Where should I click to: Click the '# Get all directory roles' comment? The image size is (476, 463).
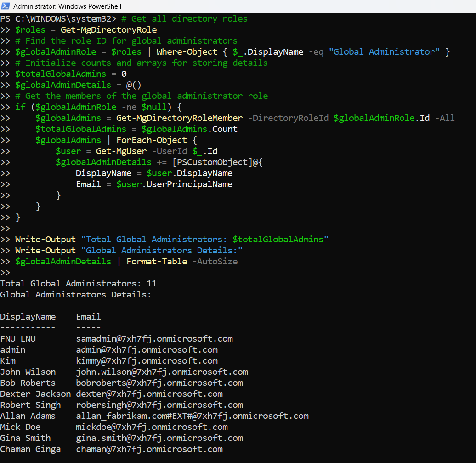coord(189,19)
